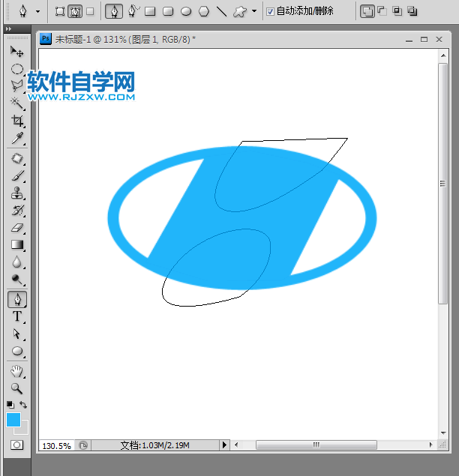Click the document title 未标题-1
The image size is (459, 476).
point(73,40)
